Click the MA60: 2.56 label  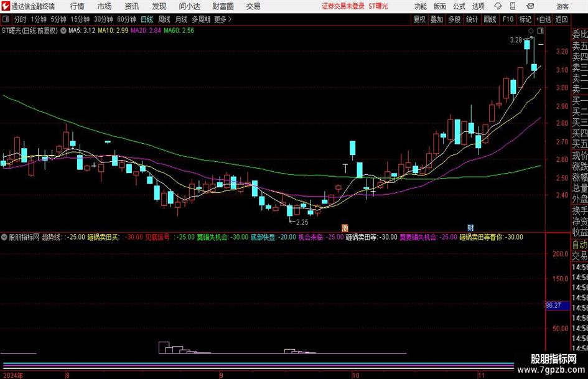click(179, 30)
